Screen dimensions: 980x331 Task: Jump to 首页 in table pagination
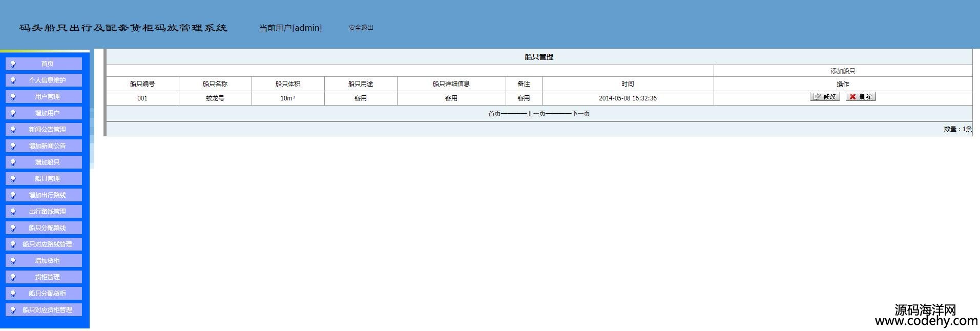point(494,114)
